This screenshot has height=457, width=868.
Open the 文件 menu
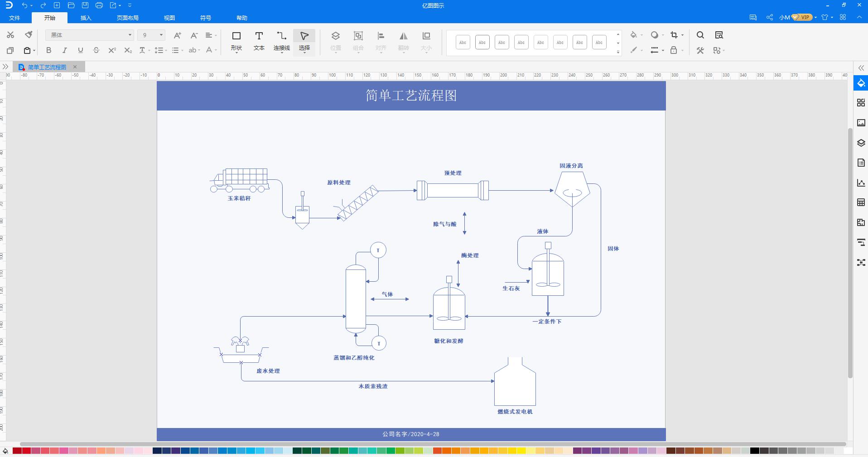pos(14,18)
